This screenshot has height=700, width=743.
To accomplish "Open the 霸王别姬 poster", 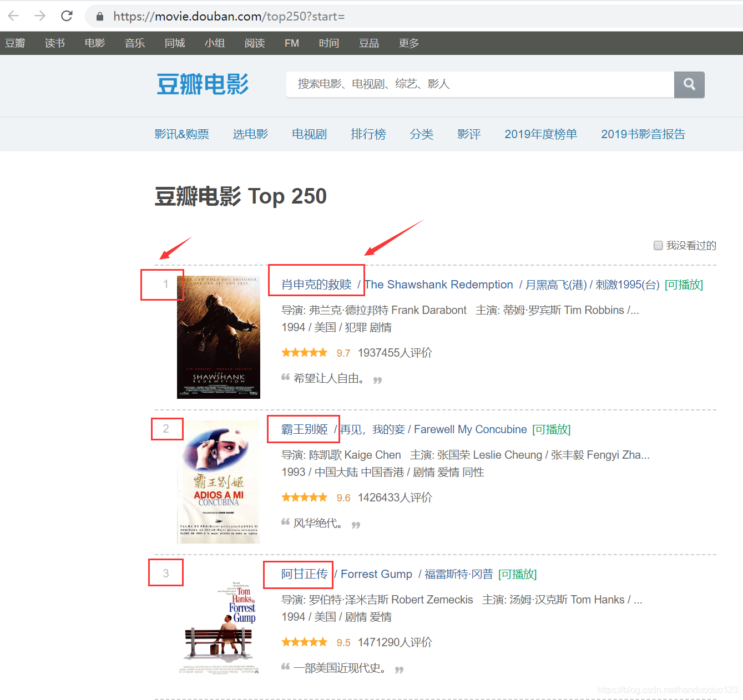I will (x=219, y=482).
